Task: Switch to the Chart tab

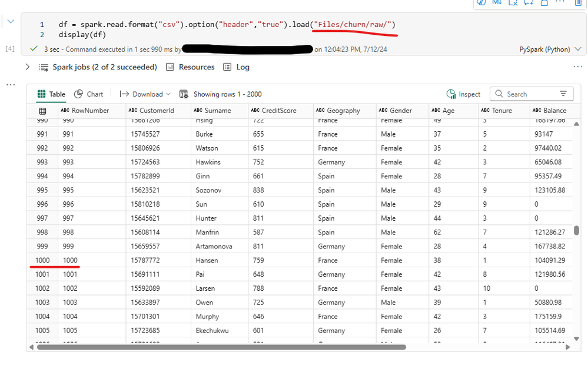Action: pyautogui.click(x=88, y=94)
